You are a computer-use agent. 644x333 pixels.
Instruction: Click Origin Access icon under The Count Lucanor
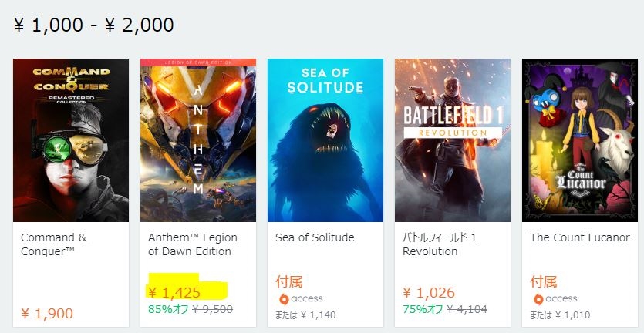click(x=538, y=299)
